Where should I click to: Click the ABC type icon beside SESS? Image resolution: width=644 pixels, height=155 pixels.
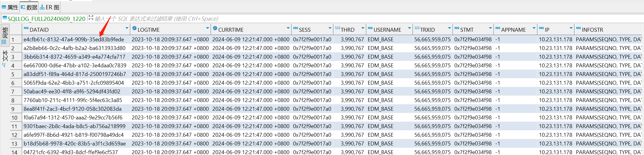tap(296, 28)
